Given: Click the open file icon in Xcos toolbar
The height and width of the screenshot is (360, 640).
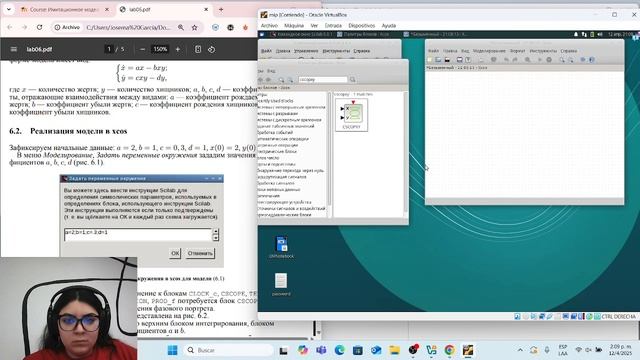Looking at the screenshot, I should [438, 60].
